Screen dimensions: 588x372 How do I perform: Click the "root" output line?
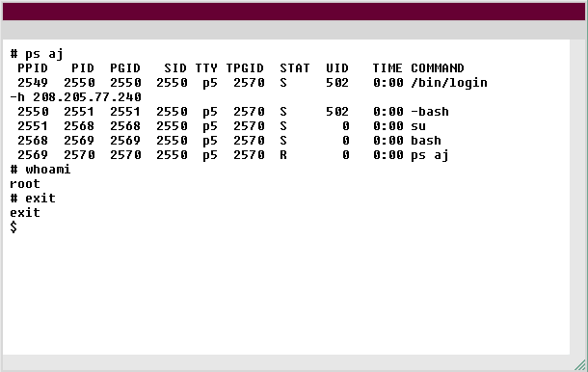pyautogui.click(x=25, y=184)
